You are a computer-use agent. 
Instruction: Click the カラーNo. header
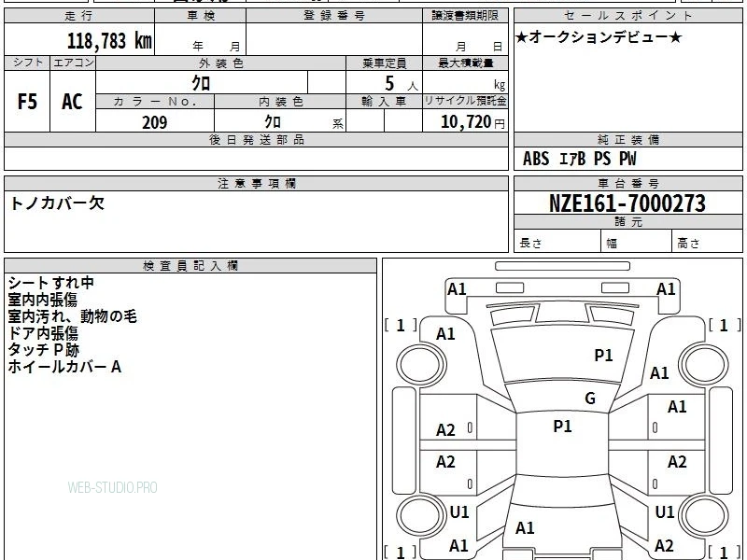155,102
